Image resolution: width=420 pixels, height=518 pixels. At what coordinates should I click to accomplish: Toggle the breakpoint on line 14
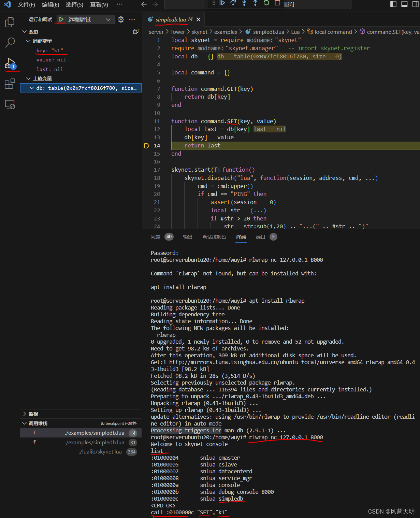point(146,145)
